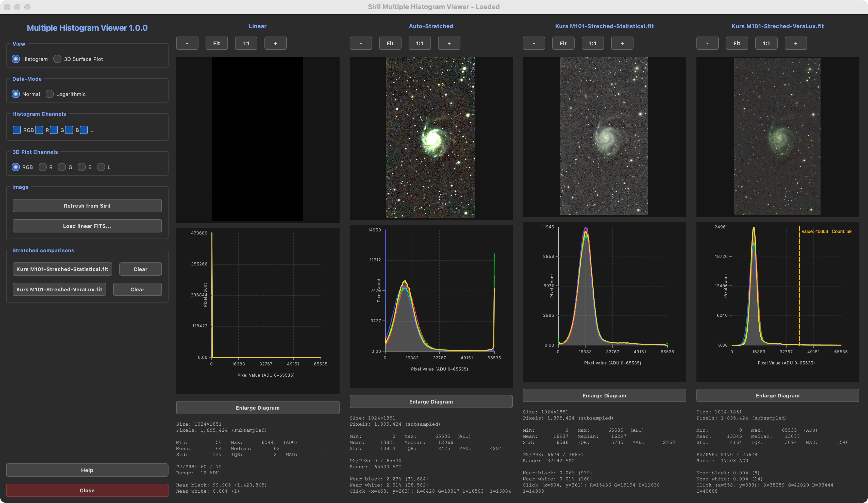
Task: Clear the Kurs M101-Streched-Statistical.fit comparison
Action: (140, 269)
